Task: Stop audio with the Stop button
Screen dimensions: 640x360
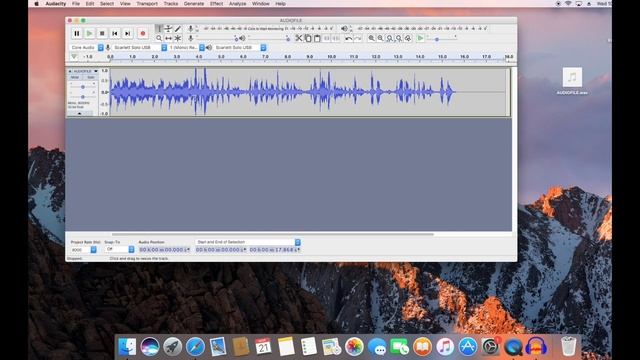Action: click(x=102, y=33)
